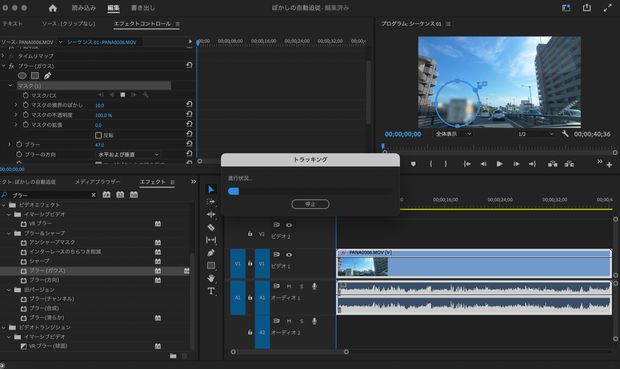Click the tracking progress bar
Viewport: 620px width, 369px height.
(x=310, y=191)
